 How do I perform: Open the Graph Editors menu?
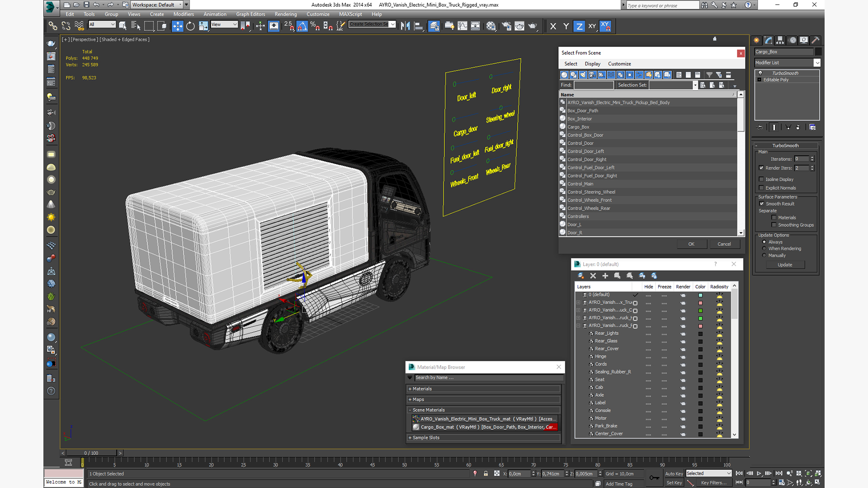pos(250,14)
